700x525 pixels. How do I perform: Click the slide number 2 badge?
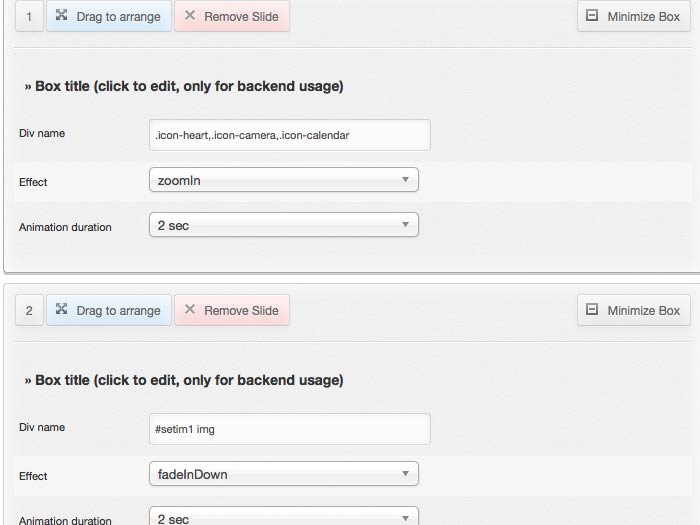coord(29,310)
